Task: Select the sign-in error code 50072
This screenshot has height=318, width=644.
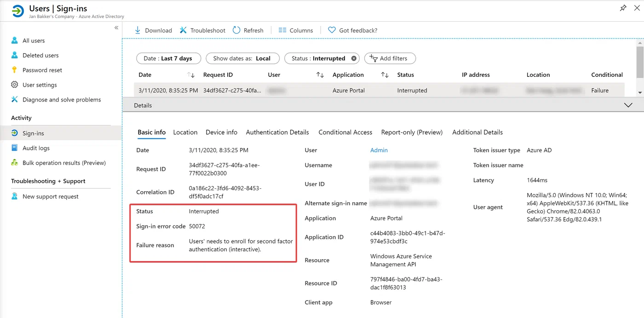Action: [x=197, y=226]
